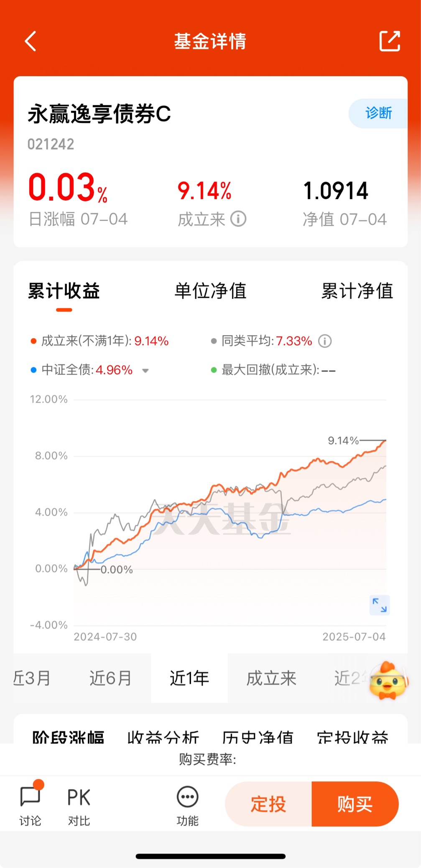Screen dimensions: 421x868
Task: Tap the 诊断 diagnosis button
Action: click(378, 113)
